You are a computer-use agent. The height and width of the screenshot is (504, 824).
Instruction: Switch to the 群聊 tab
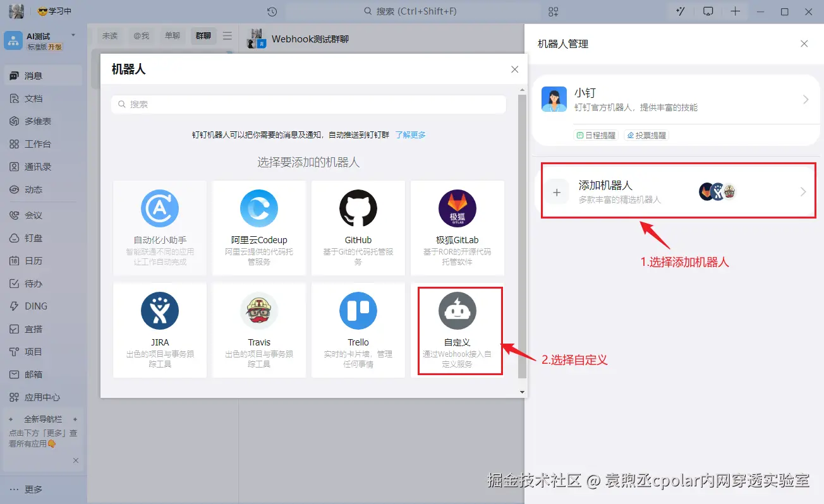pyautogui.click(x=203, y=36)
